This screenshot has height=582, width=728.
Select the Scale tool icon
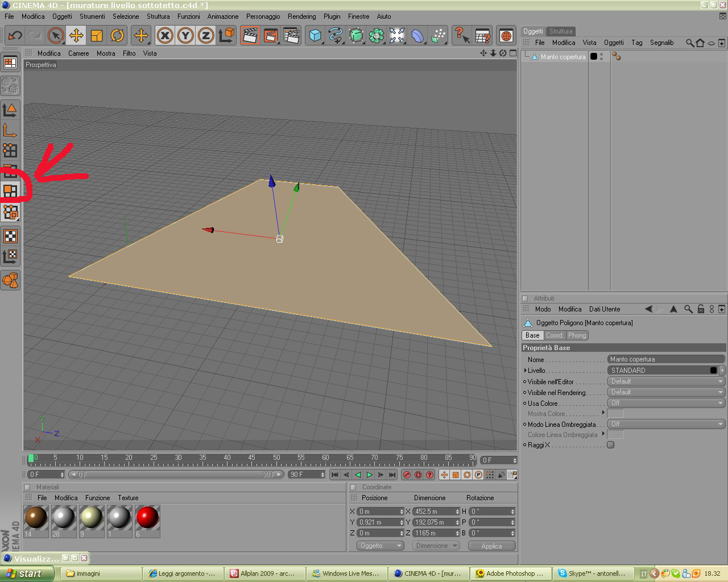click(97, 36)
